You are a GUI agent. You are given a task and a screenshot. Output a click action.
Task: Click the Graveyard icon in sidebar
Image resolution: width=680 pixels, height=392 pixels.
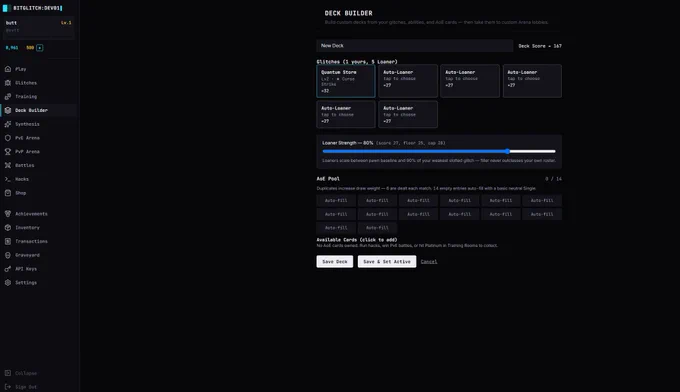tap(8, 255)
